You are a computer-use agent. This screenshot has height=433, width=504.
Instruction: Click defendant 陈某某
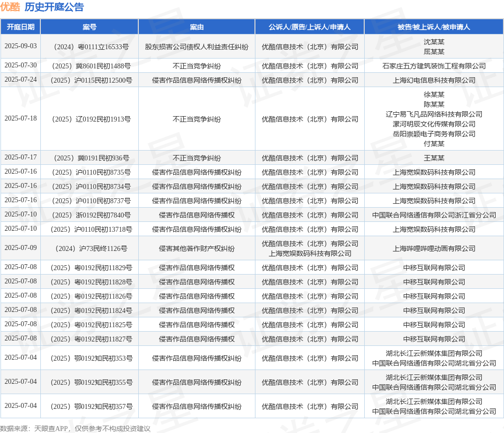coord(434,104)
